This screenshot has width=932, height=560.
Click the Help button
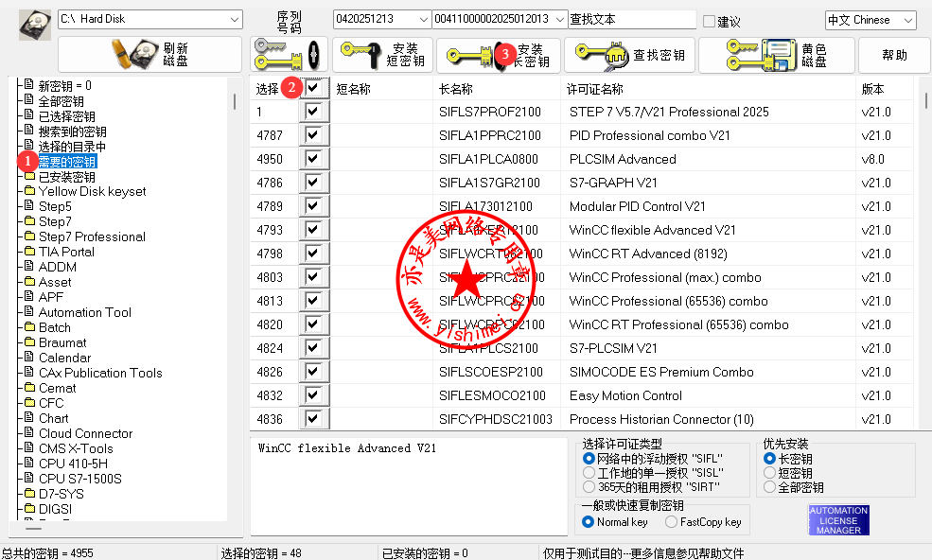point(893,56)
